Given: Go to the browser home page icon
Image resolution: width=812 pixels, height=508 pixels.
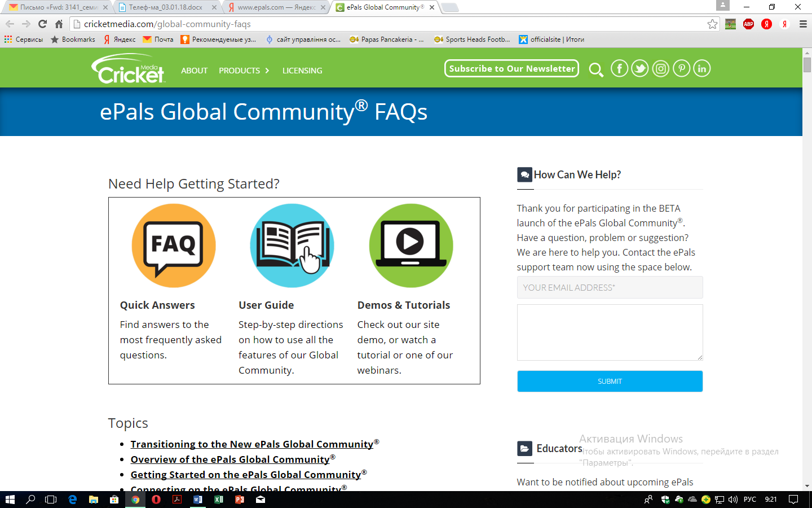Looking at the screenshot, I should [59, 24].
